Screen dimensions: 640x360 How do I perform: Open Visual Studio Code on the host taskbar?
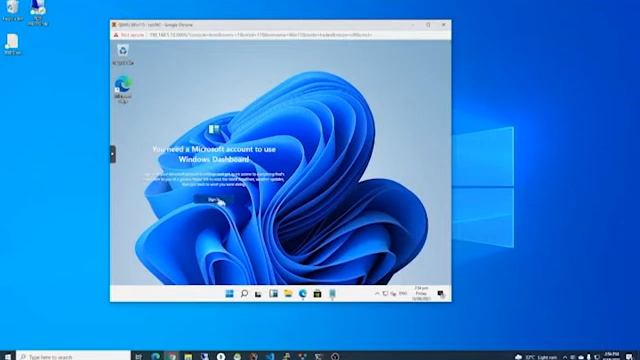270,356
